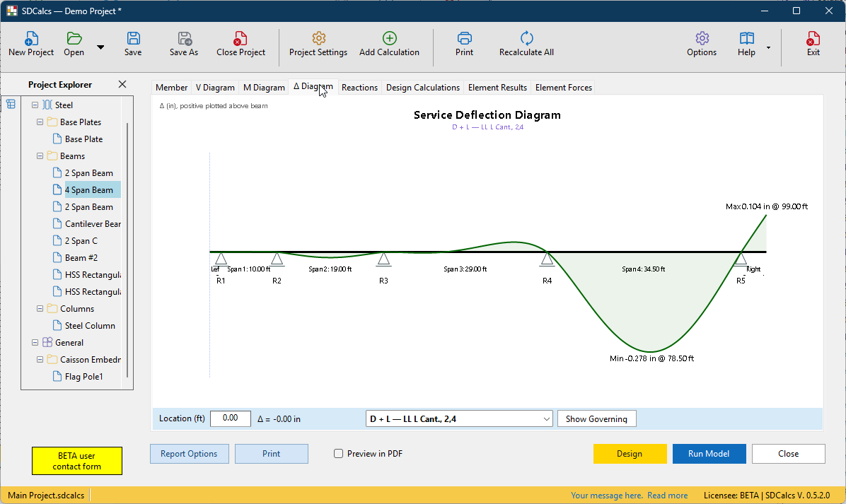Viewport: 846px width, 504px height.
Task: Select Base Plate calculation item
Action: (83, 139)
